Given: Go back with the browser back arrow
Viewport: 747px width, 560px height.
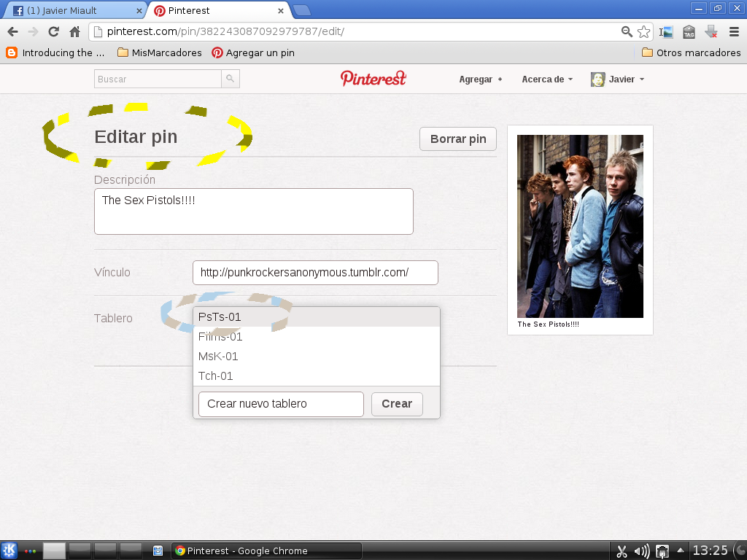Looking at the screenshot, I should click(x=13, y=32).
